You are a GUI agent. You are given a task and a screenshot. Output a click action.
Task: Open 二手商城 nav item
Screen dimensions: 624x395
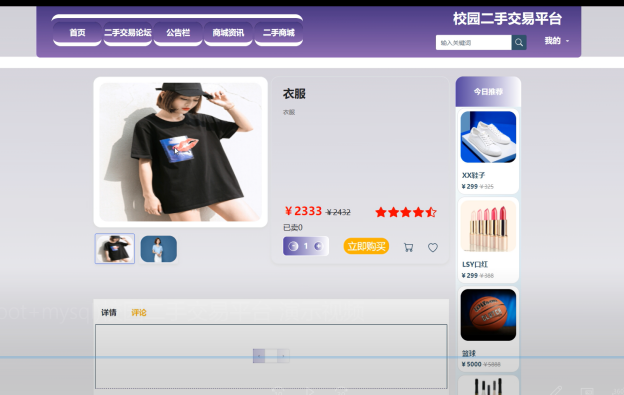[x=279, y=33]
